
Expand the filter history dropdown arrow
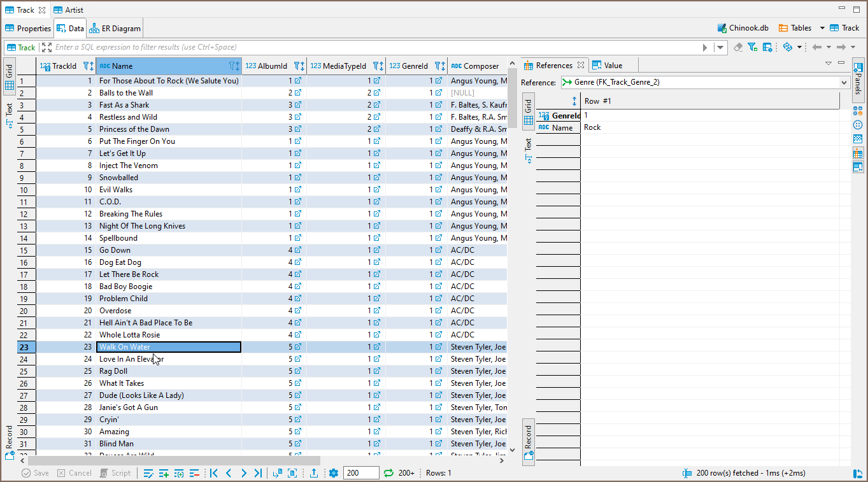coord(720,47)
